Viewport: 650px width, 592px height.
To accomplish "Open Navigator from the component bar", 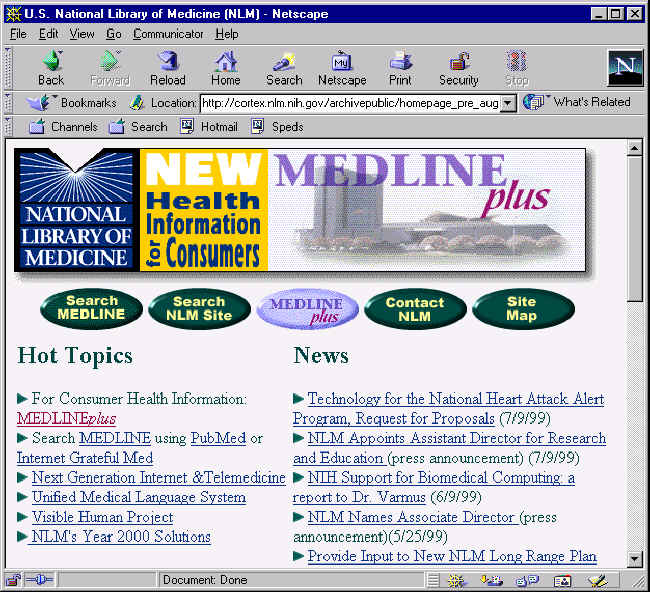I will pos(458,580).
